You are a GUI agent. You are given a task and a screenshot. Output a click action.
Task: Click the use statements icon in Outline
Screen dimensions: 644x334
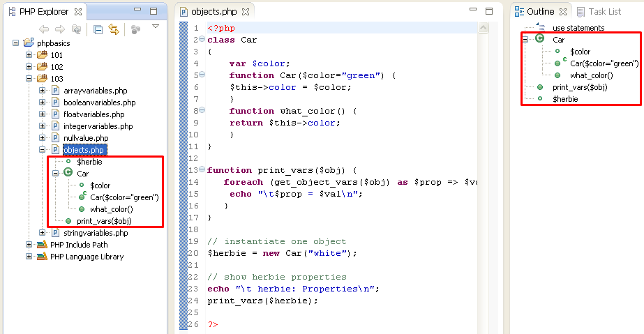coord(541,27)
